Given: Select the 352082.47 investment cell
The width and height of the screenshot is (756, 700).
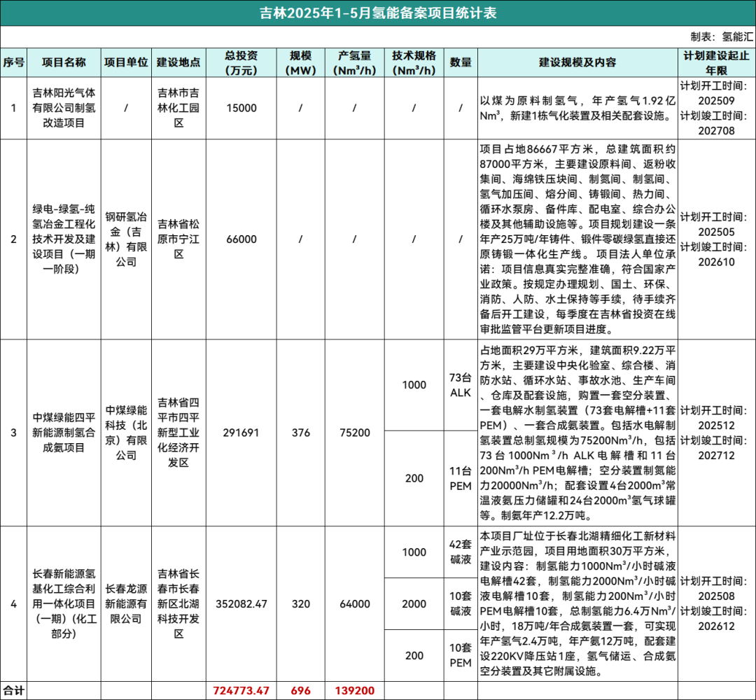Looking at the screenshot, I should (241, 603).
